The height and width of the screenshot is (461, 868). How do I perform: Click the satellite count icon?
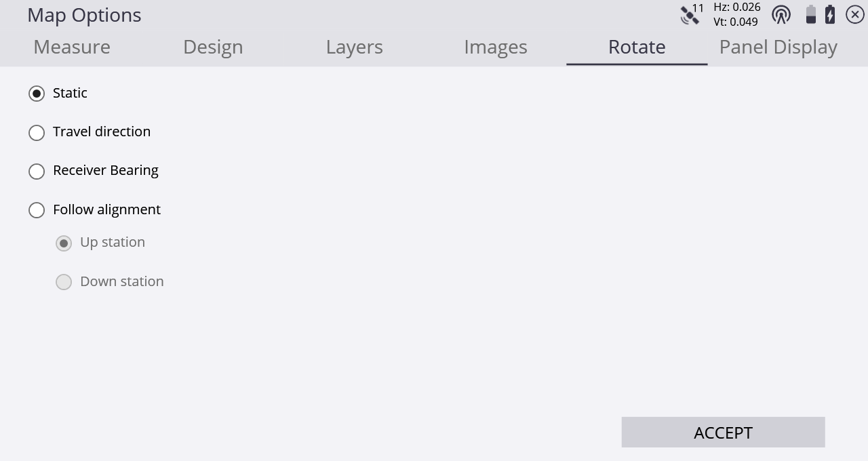692,14
